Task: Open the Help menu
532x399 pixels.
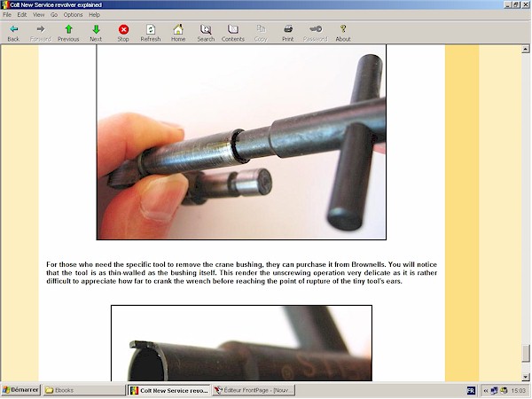Action: (x=94, y=14)
